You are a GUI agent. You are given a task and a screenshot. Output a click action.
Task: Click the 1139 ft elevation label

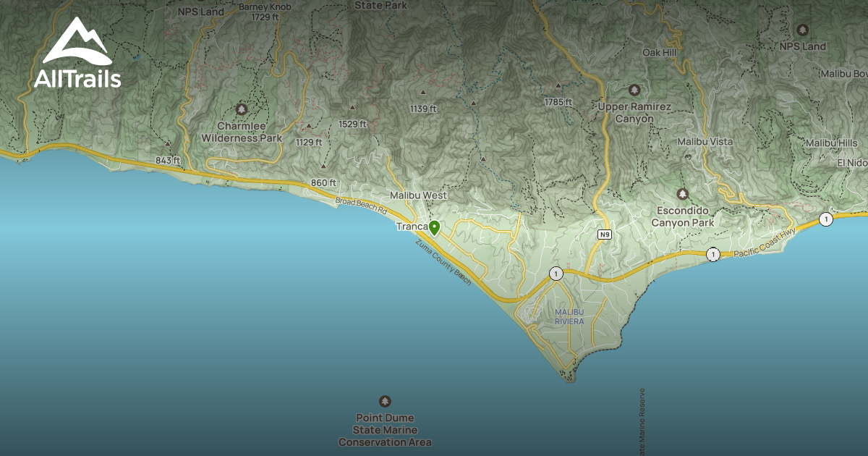[x=423, y=109]
